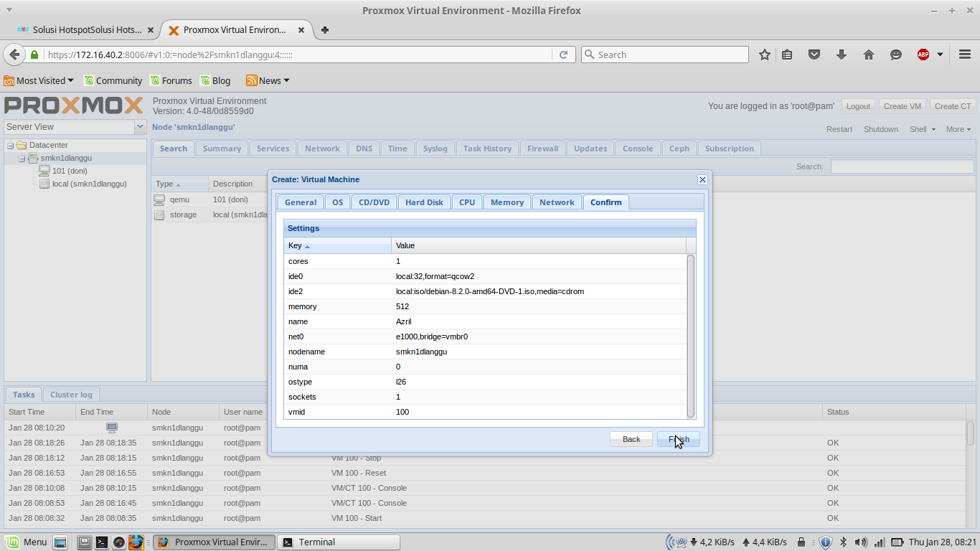Launch the terminal from the panel launcher
Screen dimensions: 980x551
coord(102,542)
